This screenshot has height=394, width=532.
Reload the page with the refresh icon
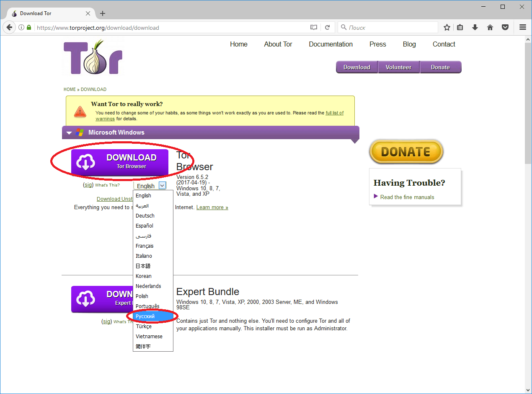click(x=328, y=28)
